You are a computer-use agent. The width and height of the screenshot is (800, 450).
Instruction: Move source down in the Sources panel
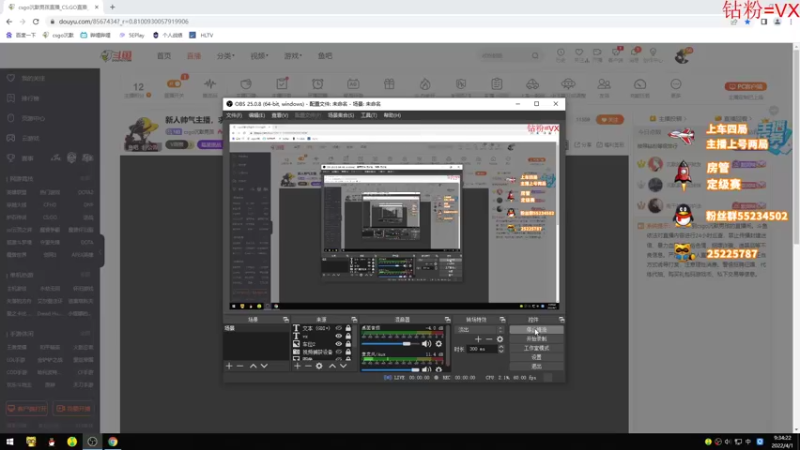tap(343, 366)
